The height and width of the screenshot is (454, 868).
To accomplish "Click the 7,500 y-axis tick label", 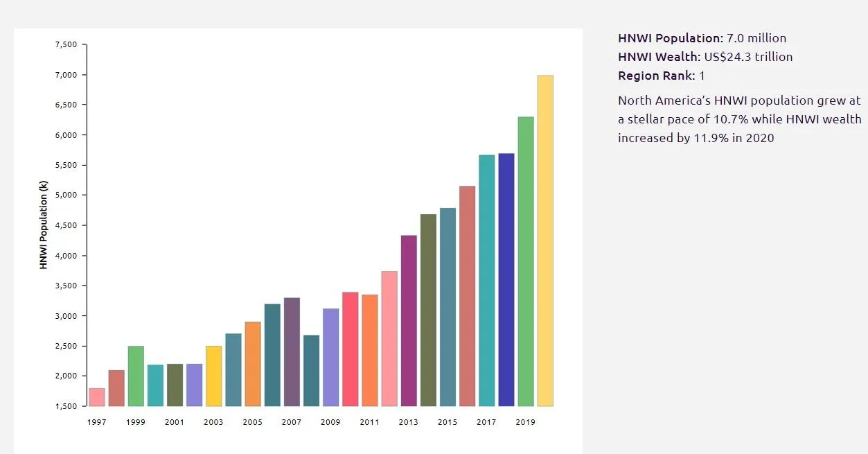I will (66, 44).
